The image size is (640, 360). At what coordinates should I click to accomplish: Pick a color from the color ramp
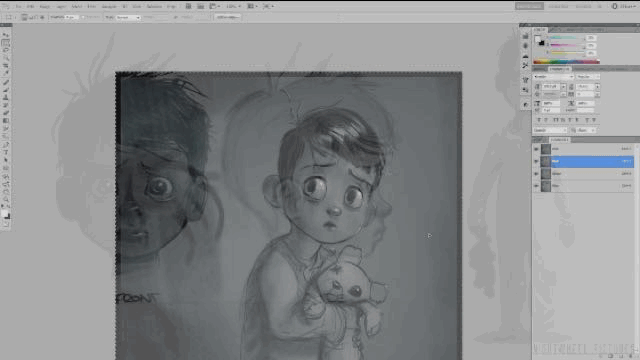click(566, 62)
